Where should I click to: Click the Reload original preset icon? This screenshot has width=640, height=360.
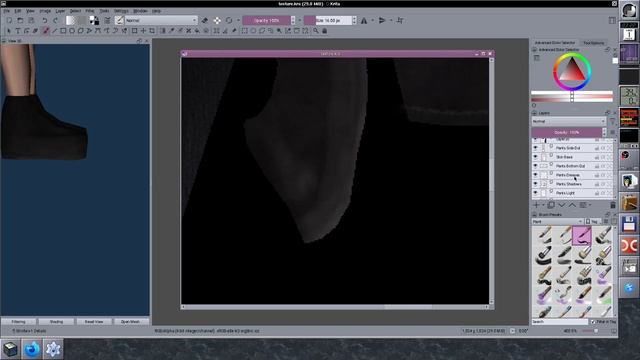coord(229,20)
